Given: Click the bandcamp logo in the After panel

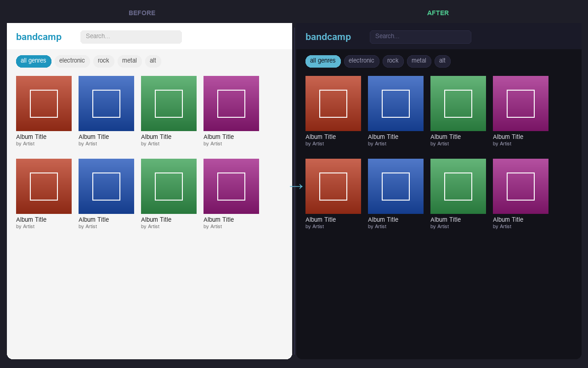Looking at the screenshot, I should pos(328,37).
